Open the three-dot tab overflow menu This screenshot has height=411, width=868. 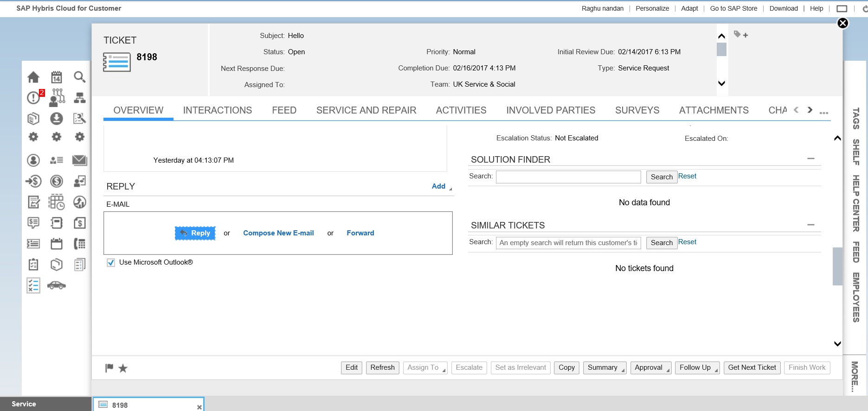pos(824,113)
